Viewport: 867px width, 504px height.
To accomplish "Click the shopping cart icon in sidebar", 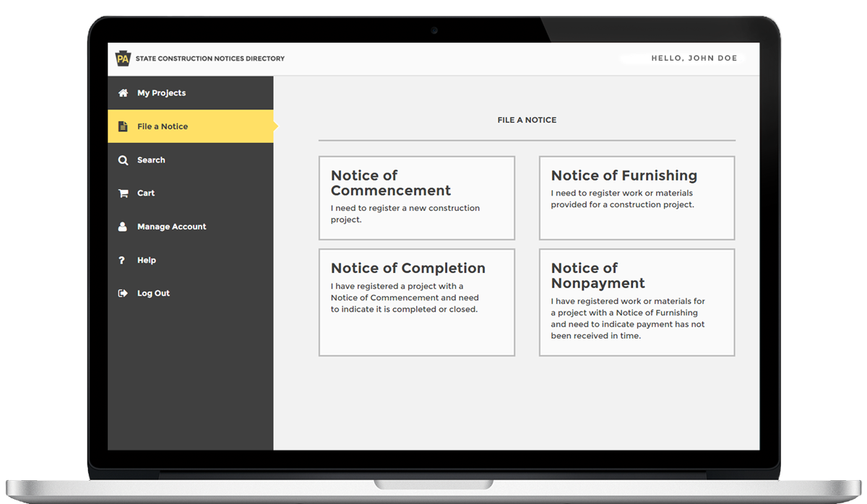I will [x=123, y=194].
